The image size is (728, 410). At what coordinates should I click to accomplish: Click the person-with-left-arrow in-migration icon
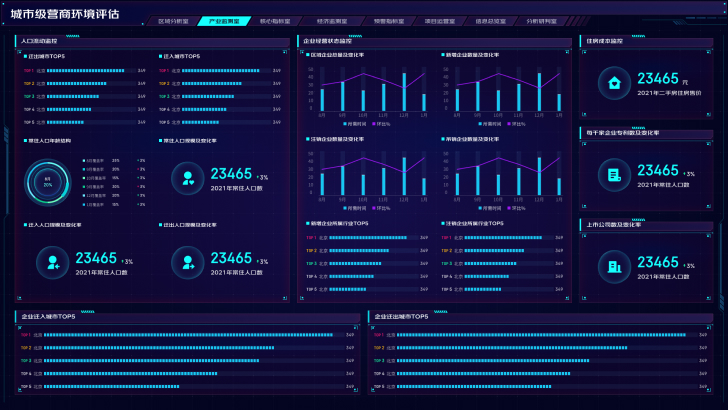[x=52, y=263]
